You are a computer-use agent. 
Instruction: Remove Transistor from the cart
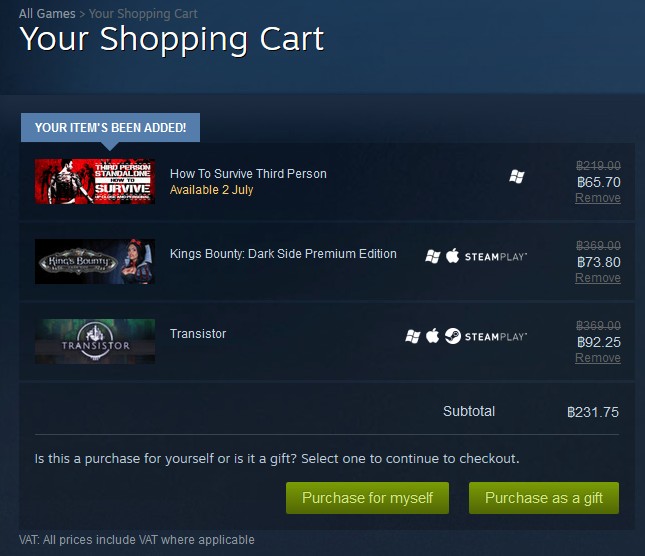click(x=597, y=358)
